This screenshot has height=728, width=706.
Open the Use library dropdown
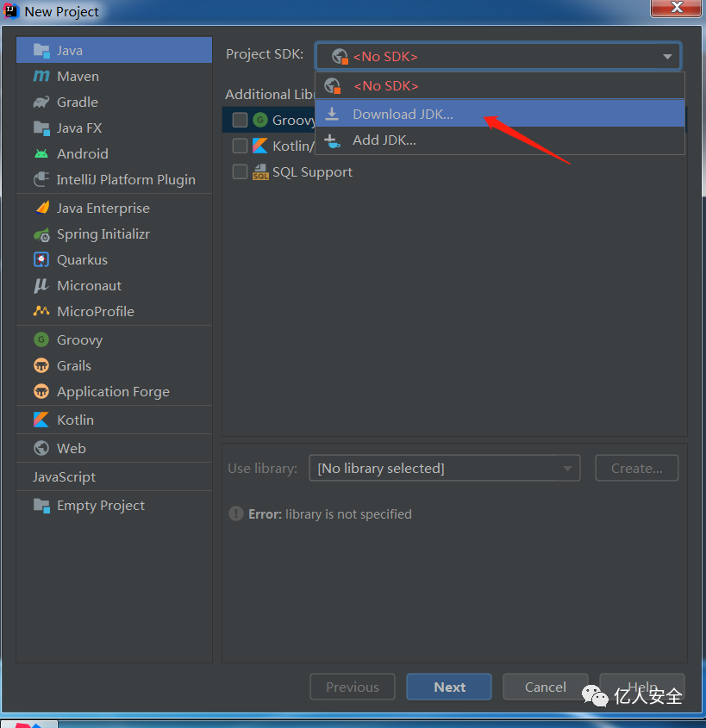(445, 468)
